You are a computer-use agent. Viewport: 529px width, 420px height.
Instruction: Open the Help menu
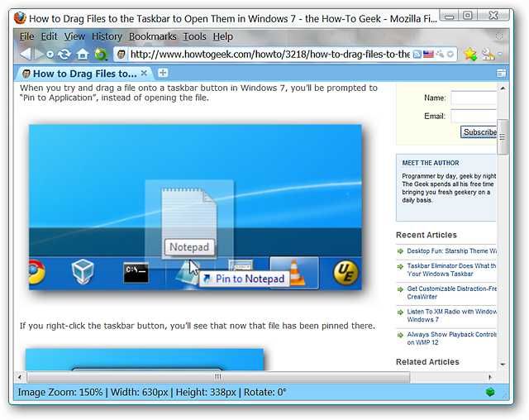(x=222, y=36)
